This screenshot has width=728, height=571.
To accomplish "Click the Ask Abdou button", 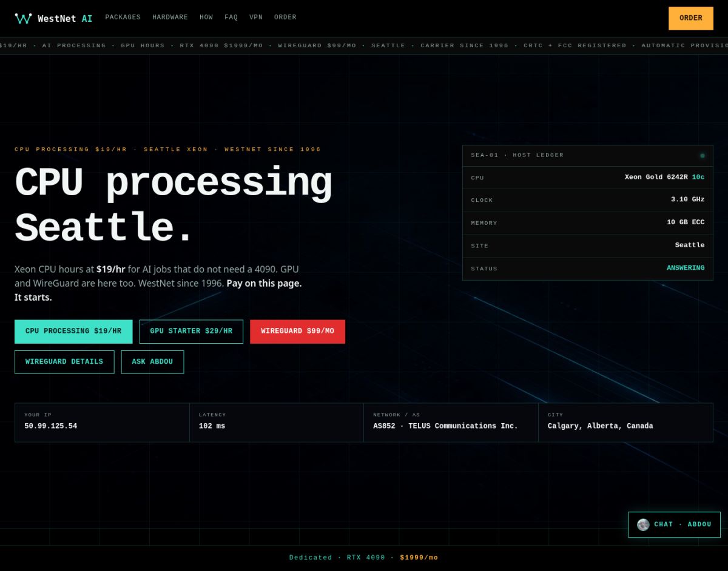I will click(152, 362).
